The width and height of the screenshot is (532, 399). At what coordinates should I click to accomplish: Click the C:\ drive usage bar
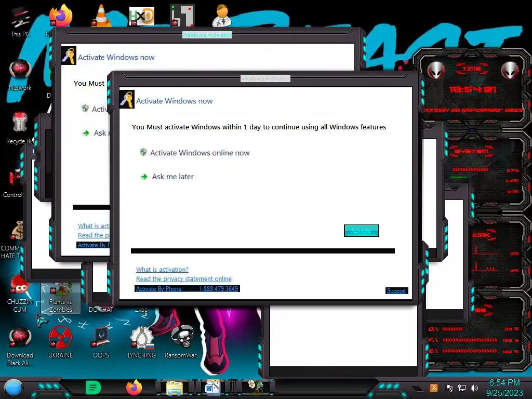pos(453,329)
